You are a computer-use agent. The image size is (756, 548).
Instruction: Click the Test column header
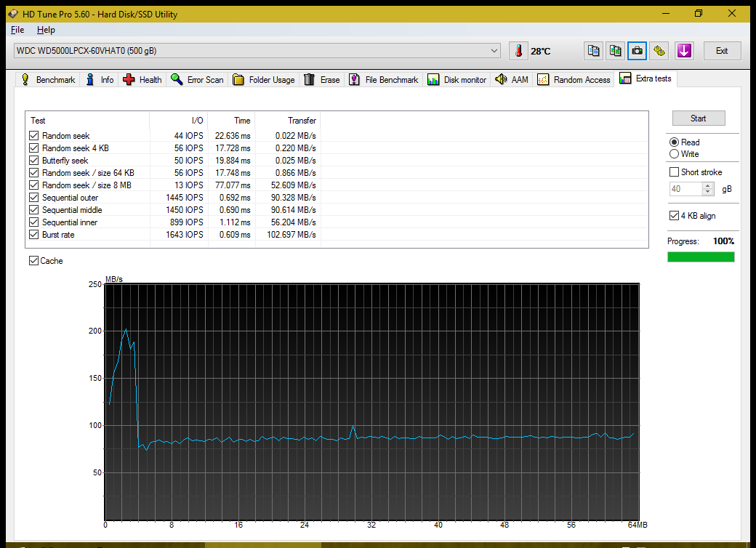pyautogui.click(x=87, y=121)
